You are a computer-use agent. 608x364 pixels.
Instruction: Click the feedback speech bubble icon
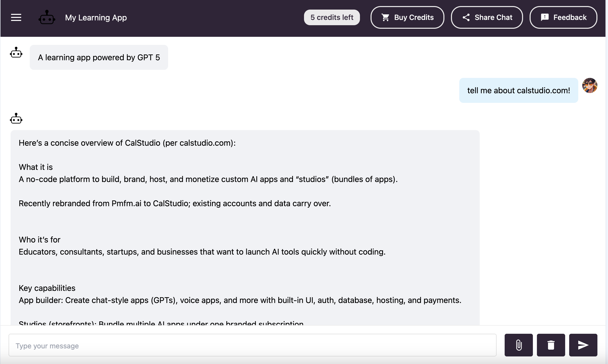pos(545,17)
